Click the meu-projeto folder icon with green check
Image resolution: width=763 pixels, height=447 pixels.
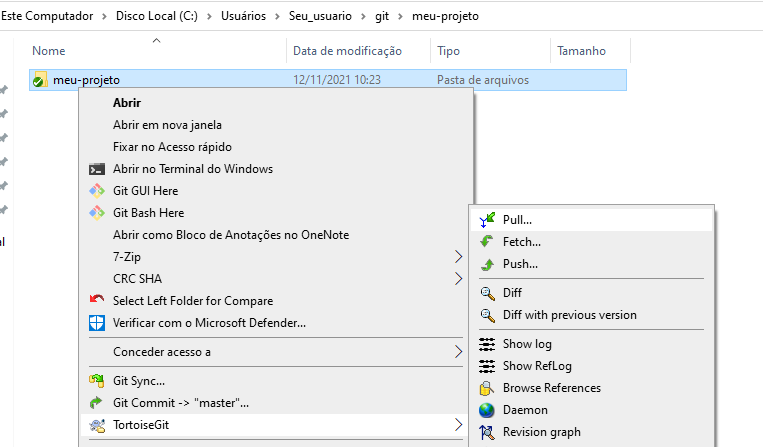(40, 80)
